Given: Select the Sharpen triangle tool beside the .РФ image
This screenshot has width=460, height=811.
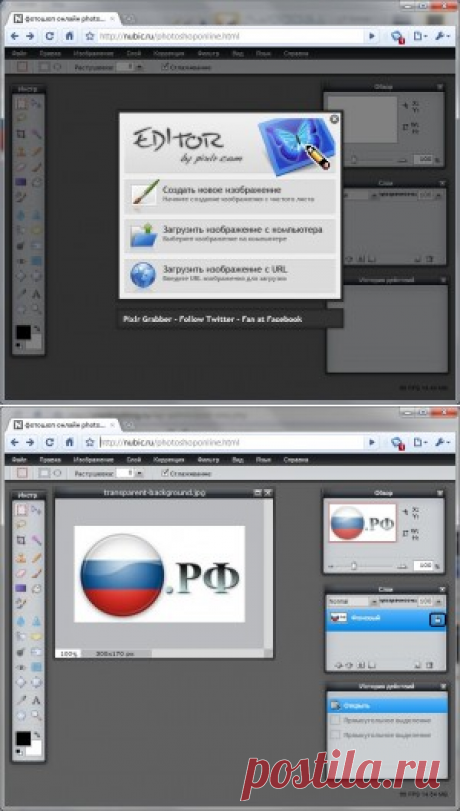Looking at the screenshot, I should point(36,621).
